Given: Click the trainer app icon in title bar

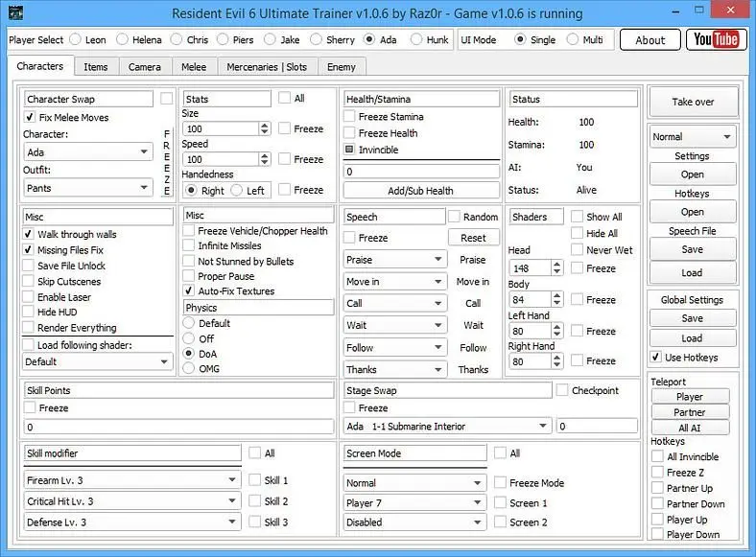Looking at the screenshot, I should click(16, 12).
